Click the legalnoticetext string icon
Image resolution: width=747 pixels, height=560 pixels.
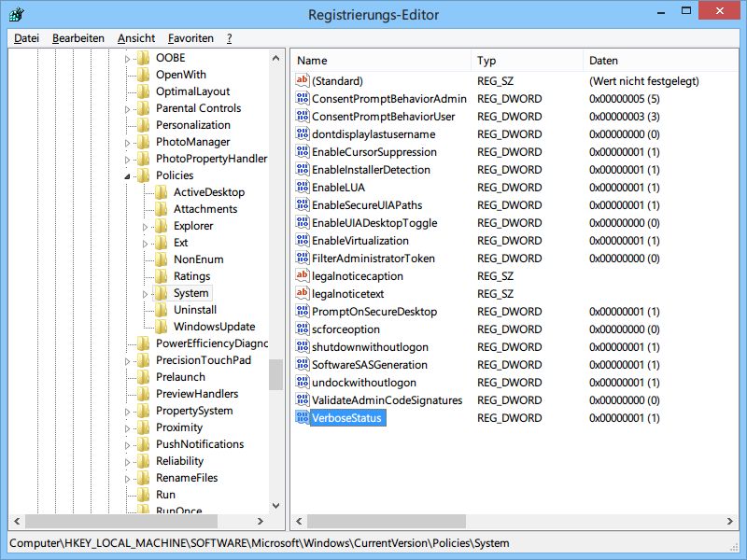pyautogui.click(x=302, y=293)
